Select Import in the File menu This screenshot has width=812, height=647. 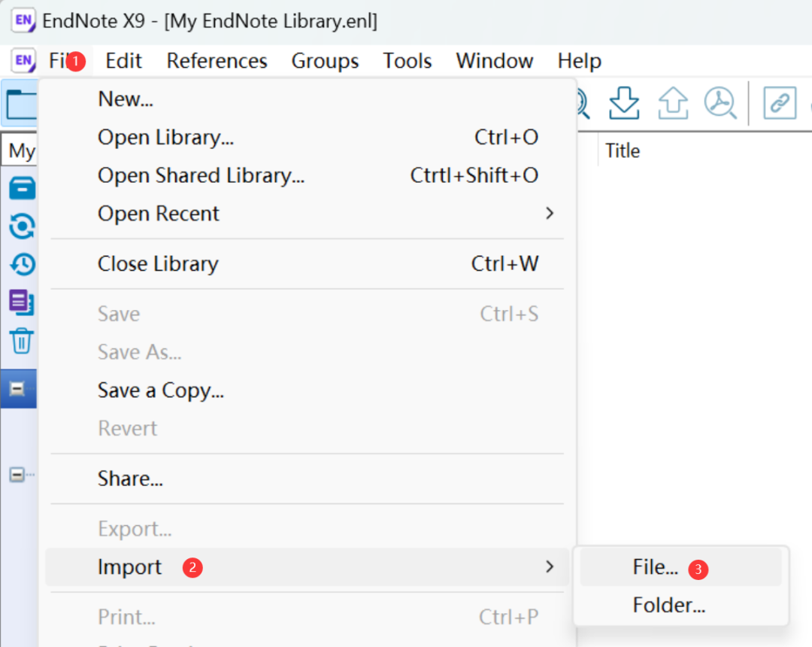click(307, 567)
